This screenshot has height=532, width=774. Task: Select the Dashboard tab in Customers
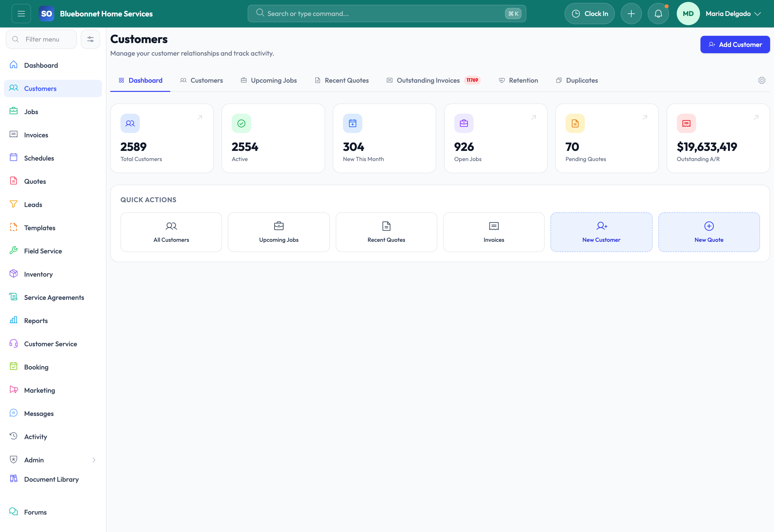tap(140, 80)
